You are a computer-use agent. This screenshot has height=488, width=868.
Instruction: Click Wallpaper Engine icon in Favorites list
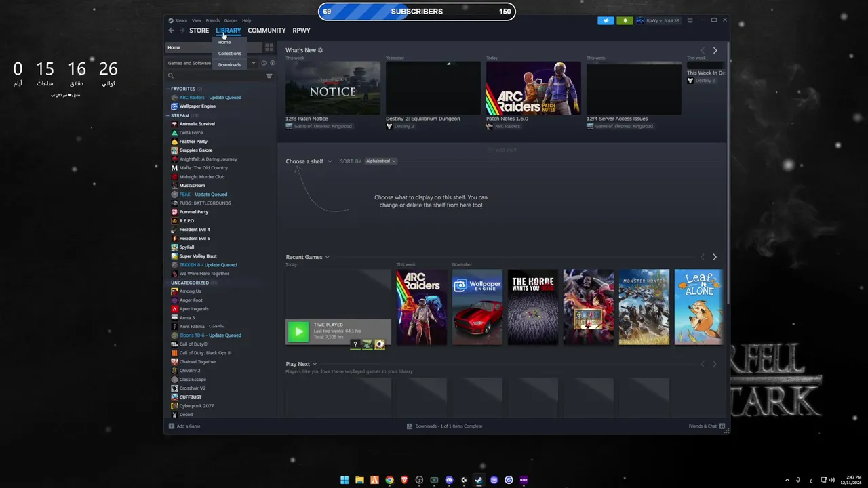(x=174, y=106)
